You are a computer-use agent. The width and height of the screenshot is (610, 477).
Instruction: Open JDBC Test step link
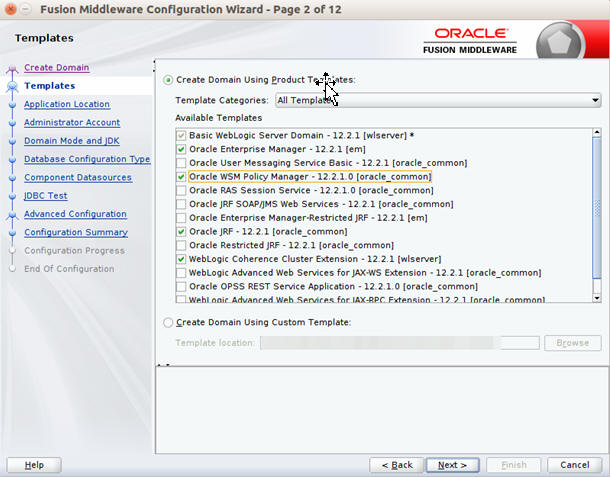46,196
